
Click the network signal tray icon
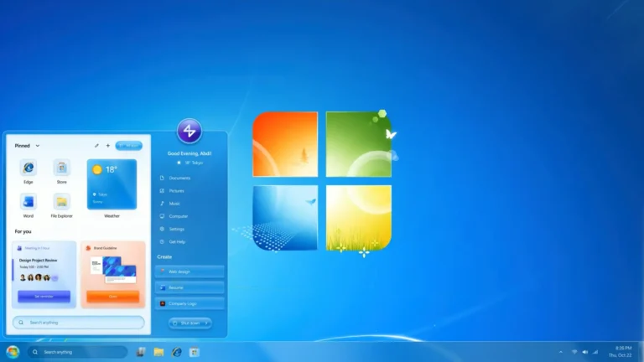[x=595, y=352]
